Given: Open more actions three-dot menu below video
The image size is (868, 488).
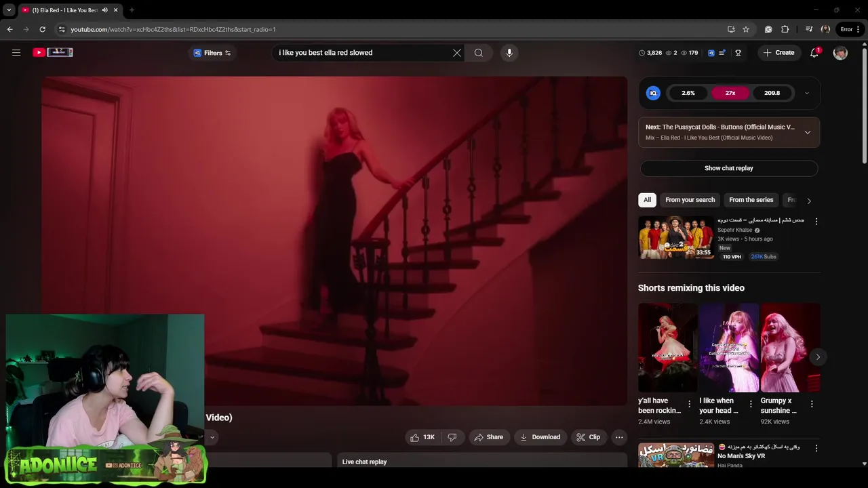Looking at the screenshot, I should (x=619, y=437).
